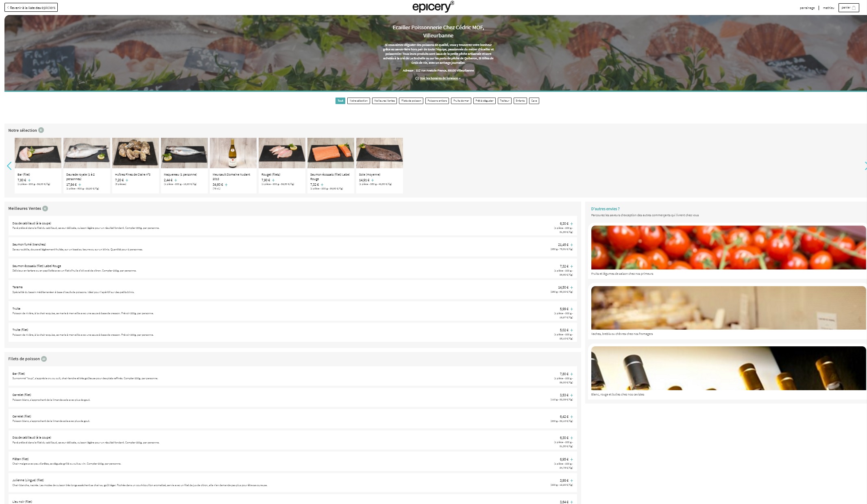
Task: Add Flétan (filet) with plus icon
Action: [571, 459]
